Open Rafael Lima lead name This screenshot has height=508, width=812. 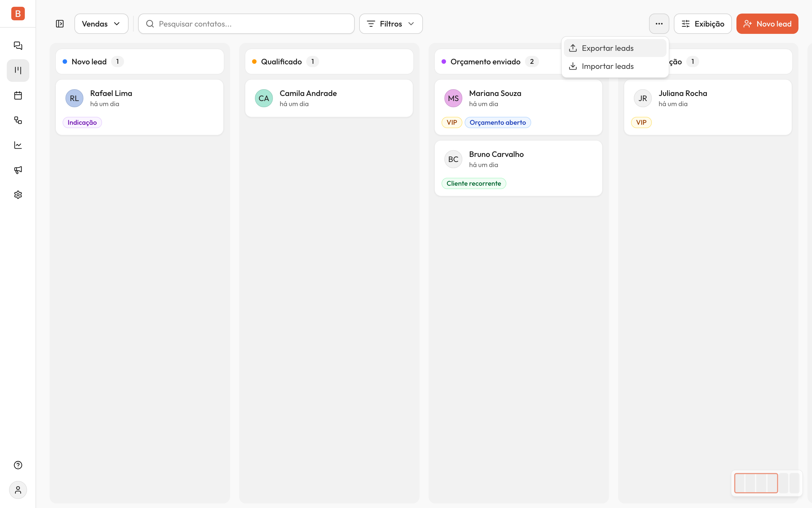pyautogui.click(x=111, y=93)
